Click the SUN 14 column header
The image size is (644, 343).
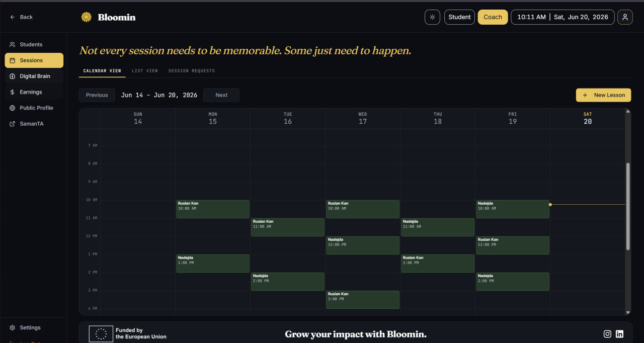[x=138, y=118]
